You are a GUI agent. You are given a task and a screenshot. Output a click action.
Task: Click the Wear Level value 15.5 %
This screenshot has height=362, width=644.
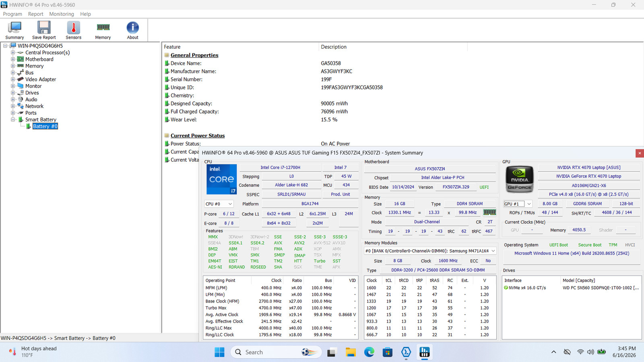(x=329, y=119)
